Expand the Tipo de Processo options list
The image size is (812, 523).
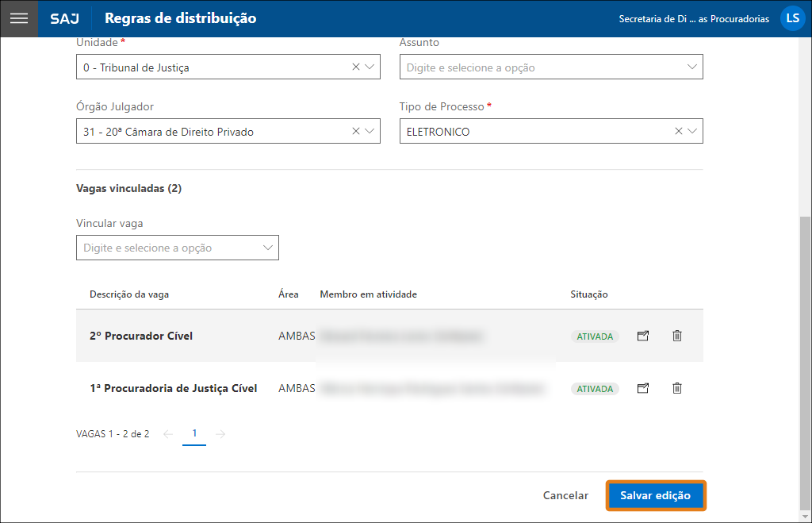(693, 130)
